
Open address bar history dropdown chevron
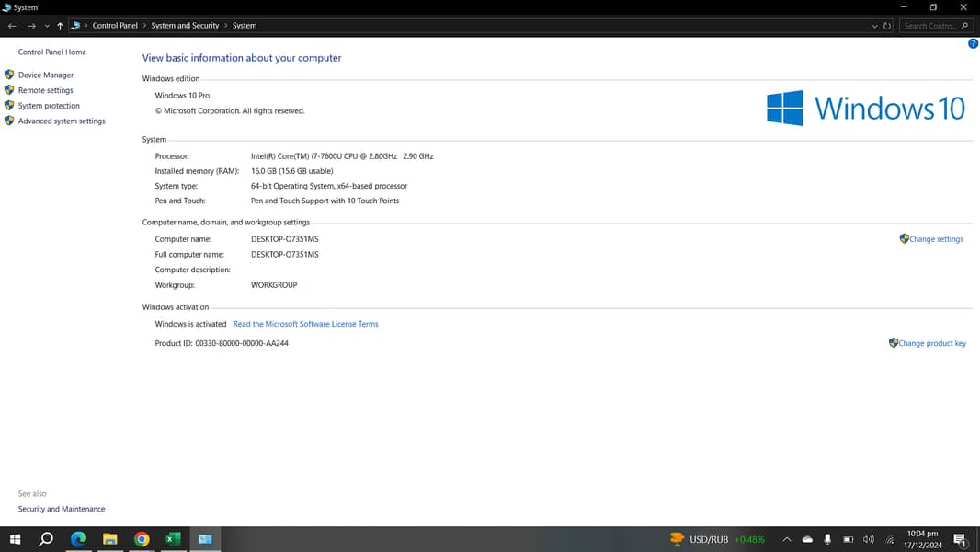(874, 26)
